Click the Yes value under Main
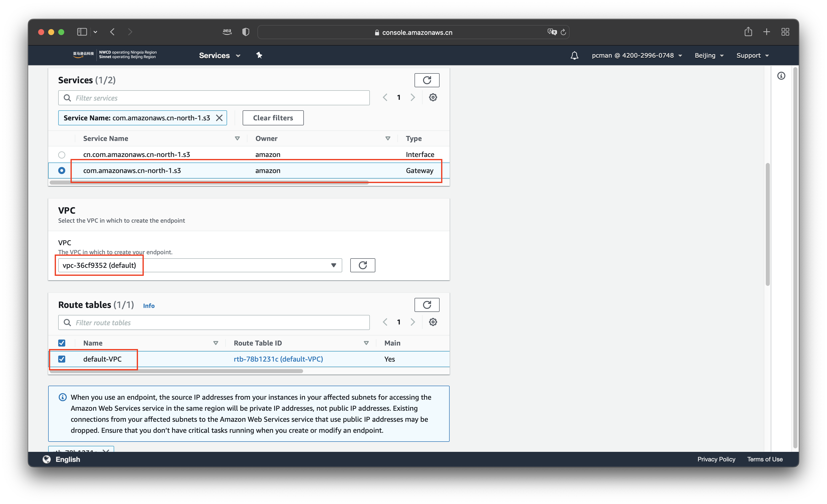The height and width of the screenshot is (504, 827). [x=389, y=359]
